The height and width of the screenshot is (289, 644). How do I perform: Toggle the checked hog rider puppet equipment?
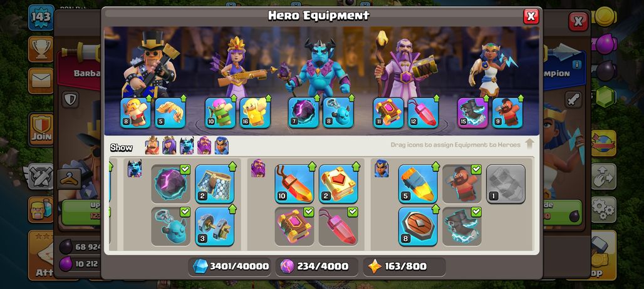462,184
